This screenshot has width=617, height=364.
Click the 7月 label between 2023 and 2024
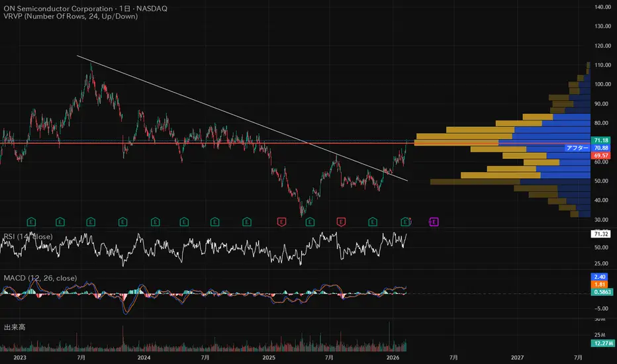[81, 357]
